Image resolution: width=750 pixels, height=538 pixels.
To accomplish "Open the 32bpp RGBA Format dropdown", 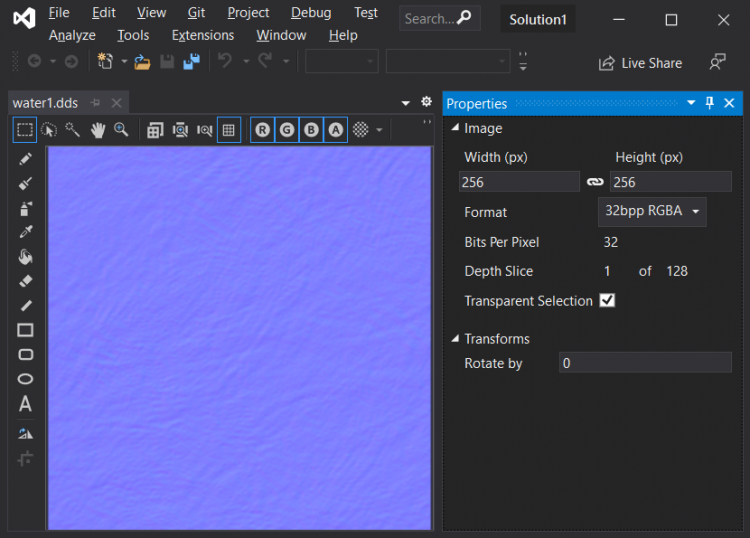I will click(652, 211).
